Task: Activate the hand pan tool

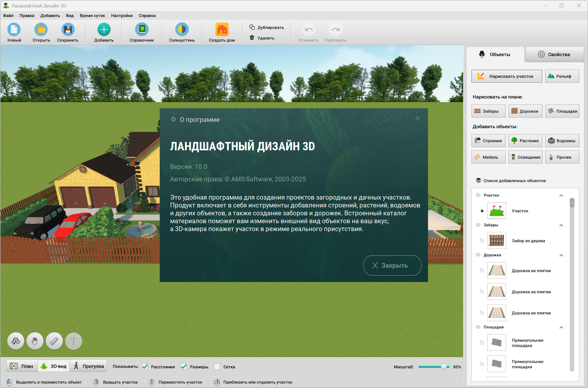Action: (x=35, y=341)
